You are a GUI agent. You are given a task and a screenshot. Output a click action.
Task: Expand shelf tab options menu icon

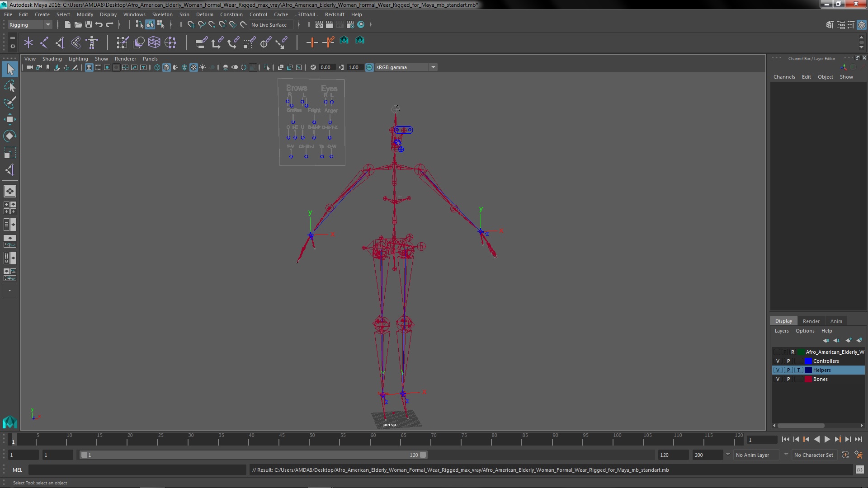(x=13, y=46)
